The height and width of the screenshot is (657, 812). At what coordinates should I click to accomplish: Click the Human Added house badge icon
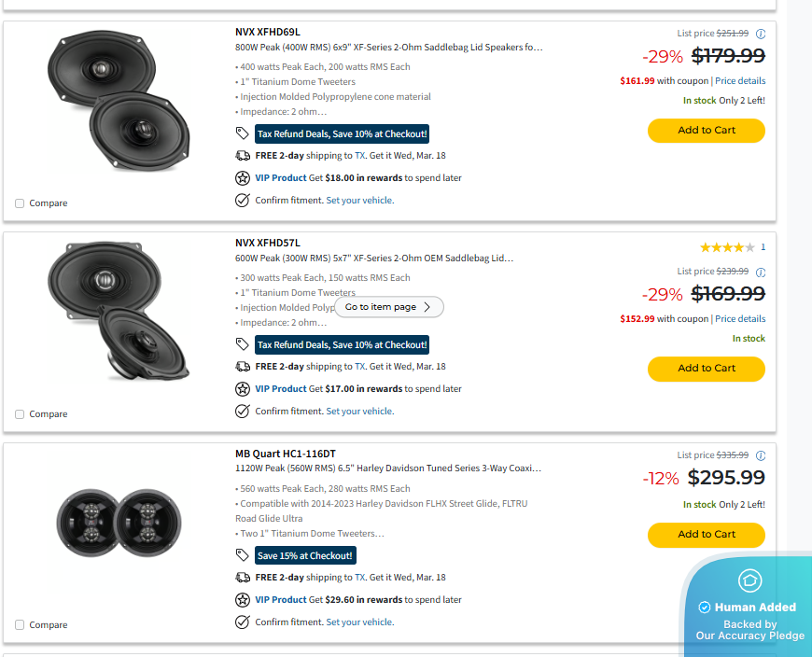(749, 580)
